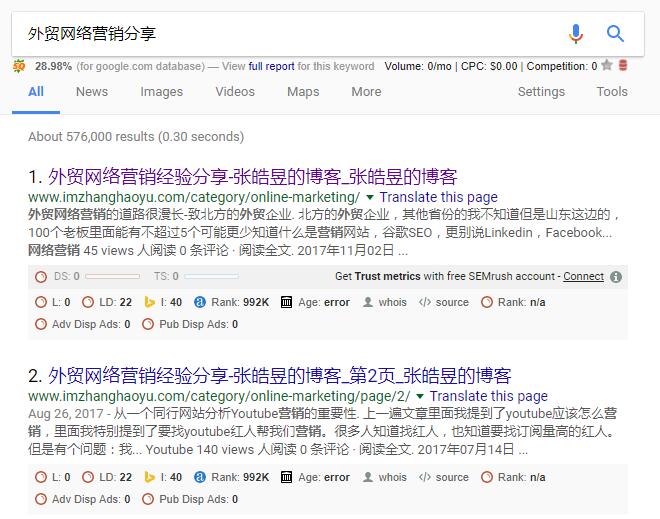This screenshot has width=660, height=519.
Task: Expand second result URL dropdown arrow
Action: pos(420,396)
